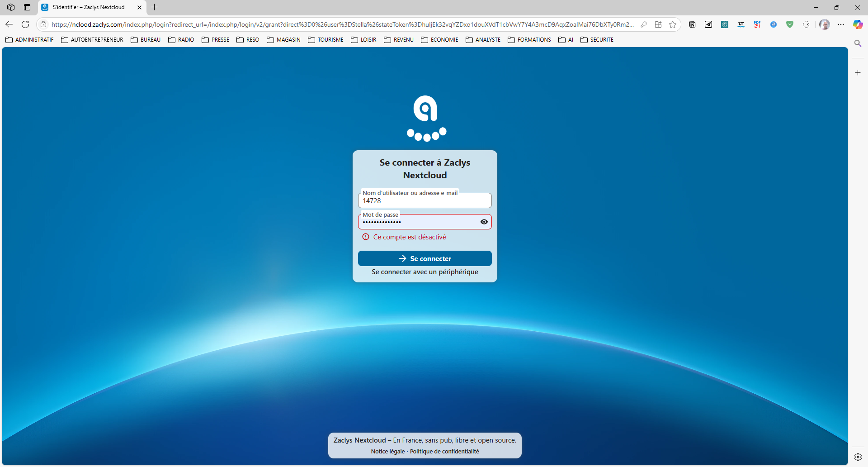
Task: Click the green shield AdGuard extension icon
Action: 790,24
